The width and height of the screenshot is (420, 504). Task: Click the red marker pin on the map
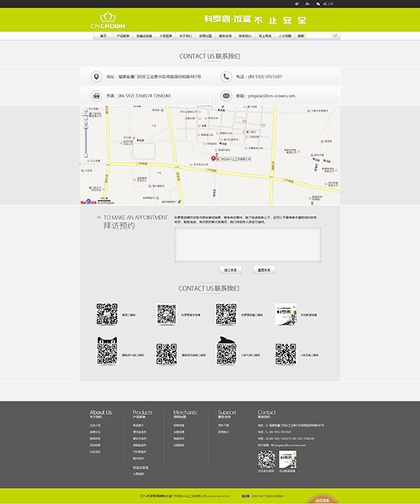coord(213,158)
